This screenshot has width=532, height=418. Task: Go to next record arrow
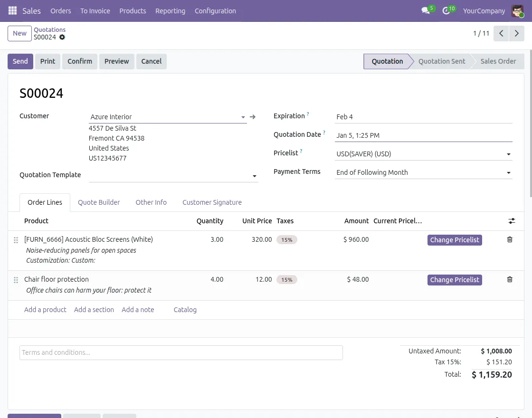516,33
